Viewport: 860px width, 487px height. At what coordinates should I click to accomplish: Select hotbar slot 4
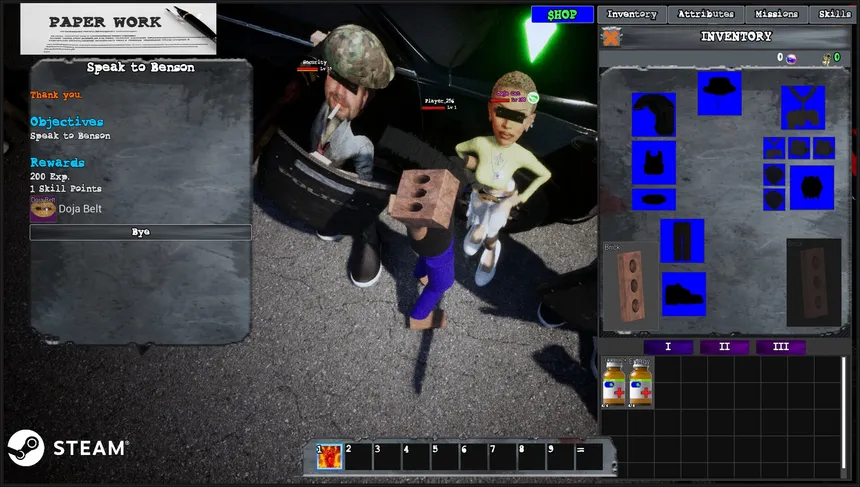[x=416, y=457]
